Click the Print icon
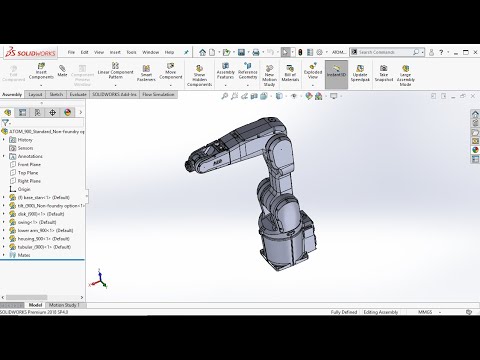This screenshot has width=480, height=360. pyautogui.click(x=256, y=52)
